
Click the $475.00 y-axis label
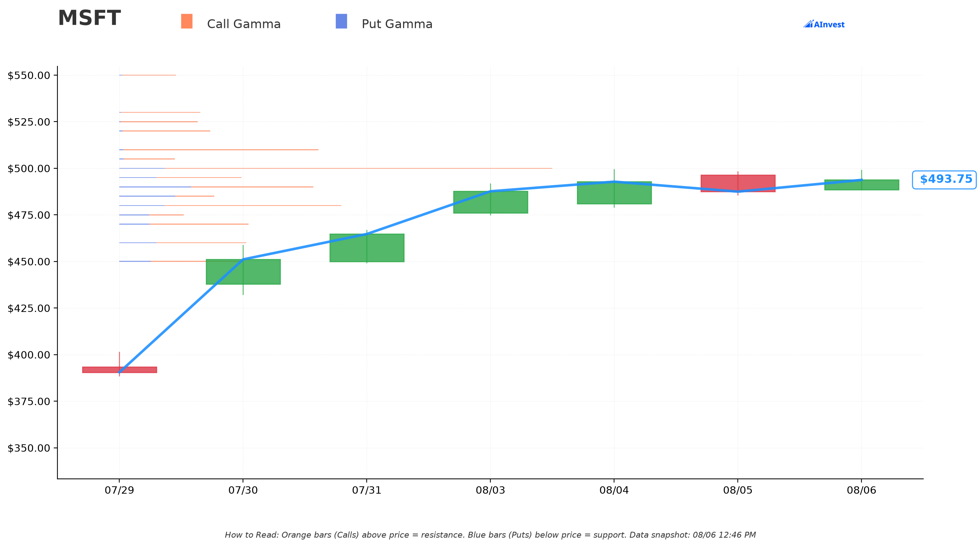29,215
